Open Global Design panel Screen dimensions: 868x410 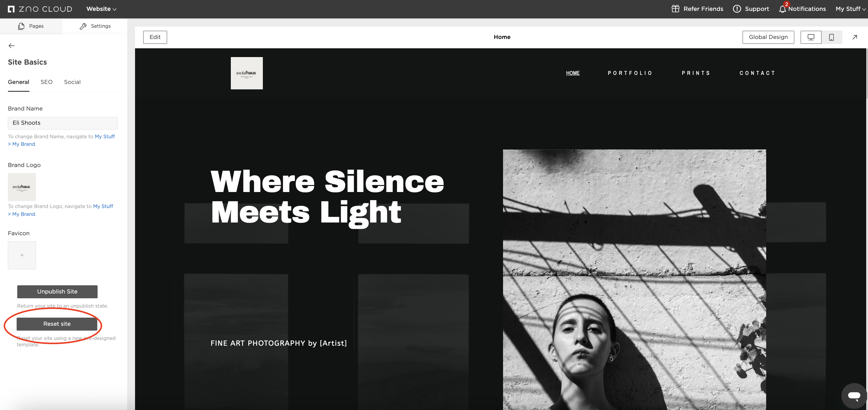point(768,37)
